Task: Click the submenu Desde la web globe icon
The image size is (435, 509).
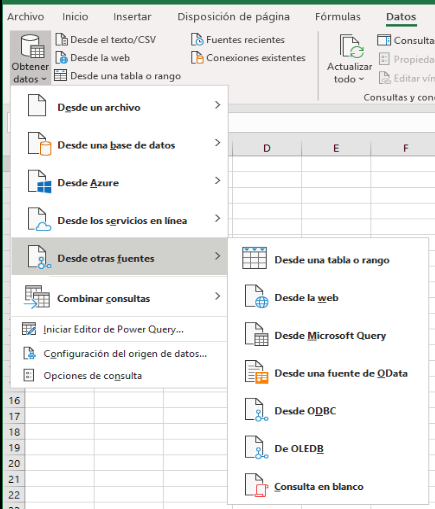Action: (x=257, y=296)
